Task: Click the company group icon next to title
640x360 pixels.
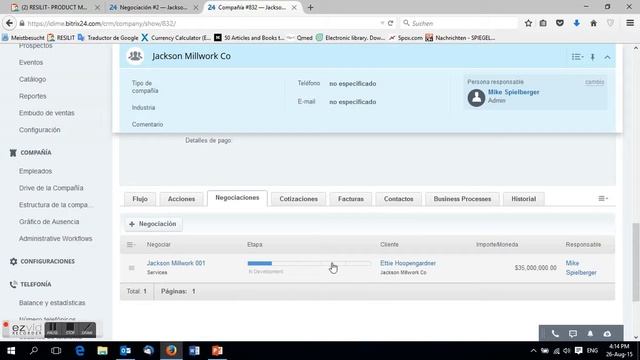Action: coord(135,56)
